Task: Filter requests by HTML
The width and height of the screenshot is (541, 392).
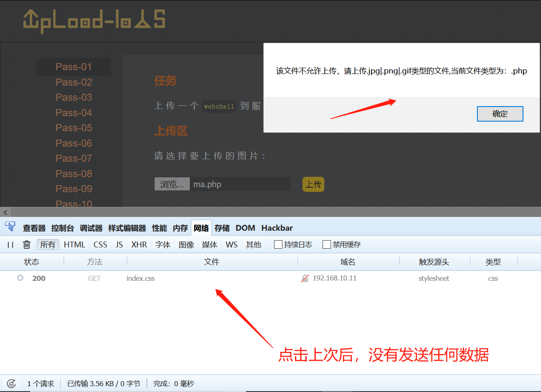Action: click(x=74, y=244)
